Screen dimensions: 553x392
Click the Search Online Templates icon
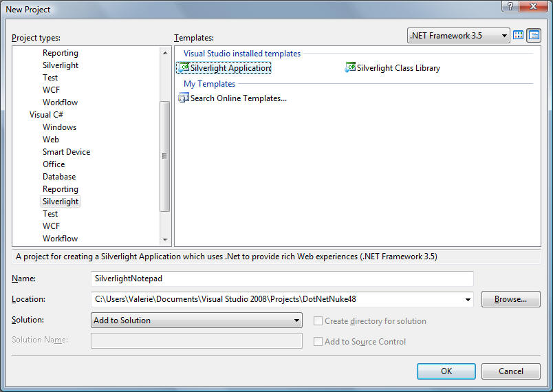pos(183,98)
